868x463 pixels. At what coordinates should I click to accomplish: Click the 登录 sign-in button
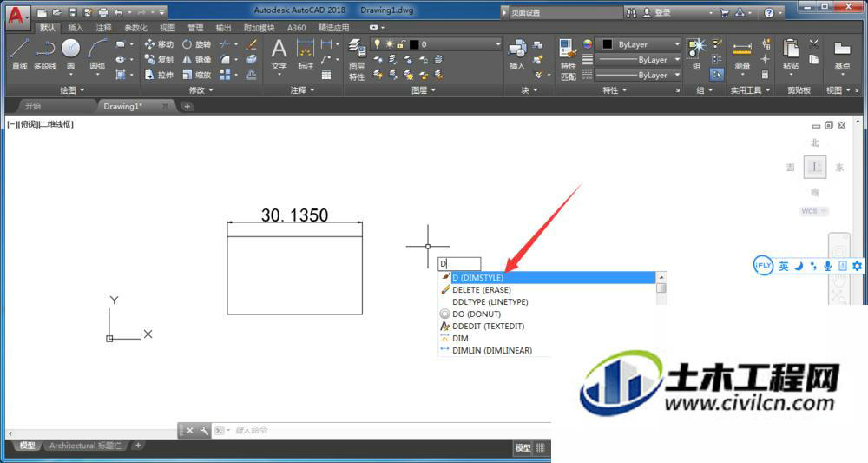point(656,13)
